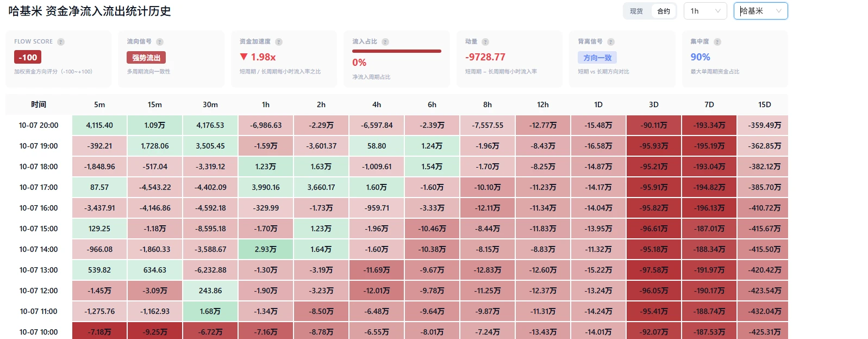The width and height of the screenshot is (868, 339).
Task: Click the 3D column header
Action: pyautogui.click(x=654, y=104)
